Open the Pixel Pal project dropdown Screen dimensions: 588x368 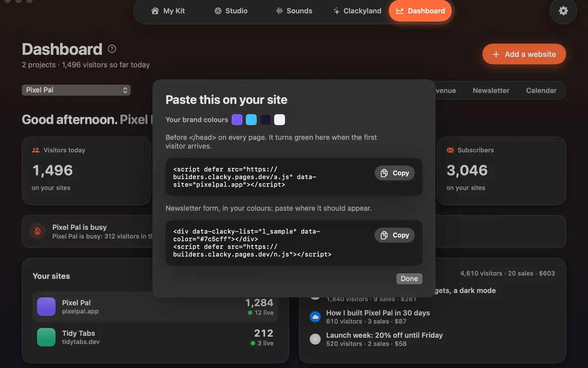[x=76, y=90]
